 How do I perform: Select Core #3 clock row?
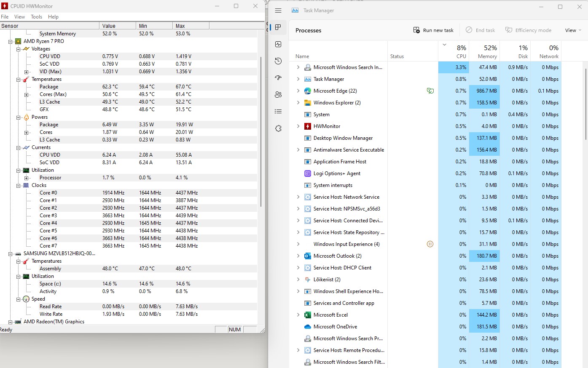click(129, 216)
